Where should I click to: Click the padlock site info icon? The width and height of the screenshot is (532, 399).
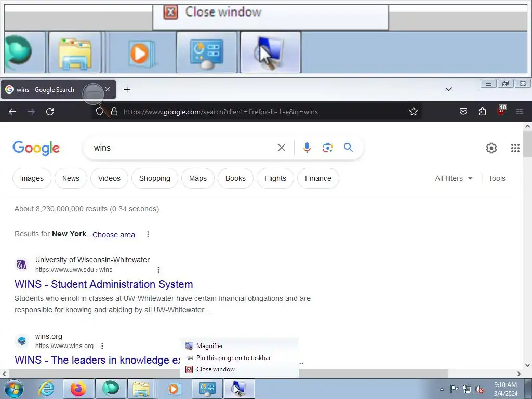[x=114, y=112]
